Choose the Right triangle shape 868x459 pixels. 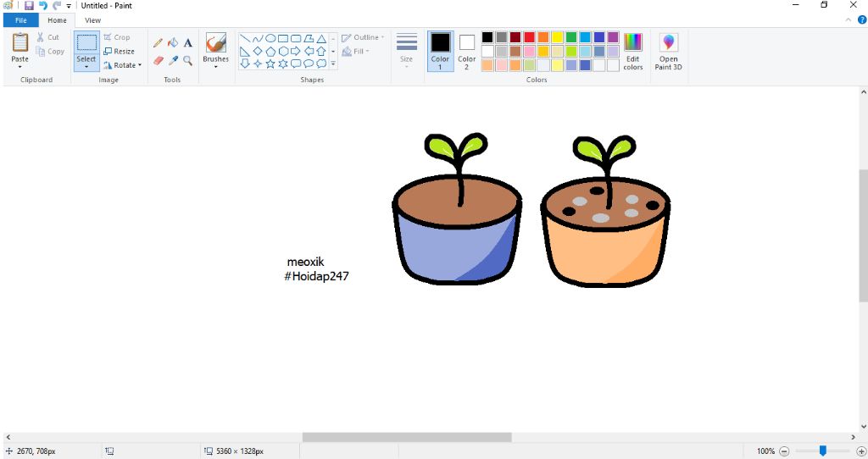(245, 52)
